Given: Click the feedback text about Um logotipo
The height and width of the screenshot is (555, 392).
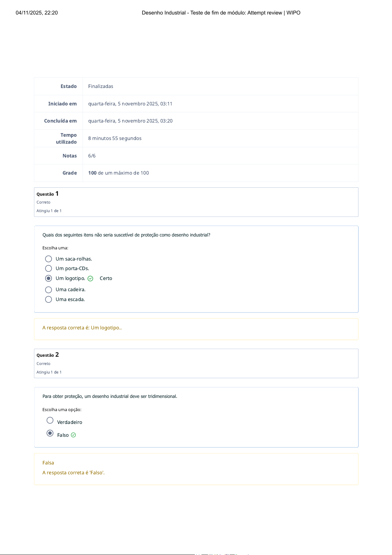Looking at the screenshot, I should (x=82, y=328).
